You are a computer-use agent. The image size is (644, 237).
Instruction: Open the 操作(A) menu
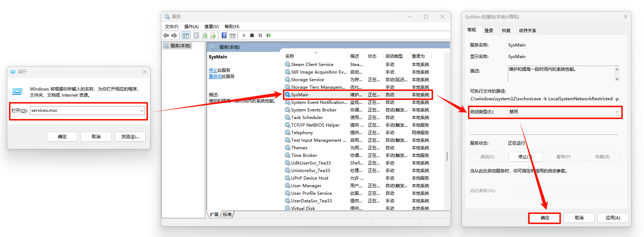click(191, 27)
